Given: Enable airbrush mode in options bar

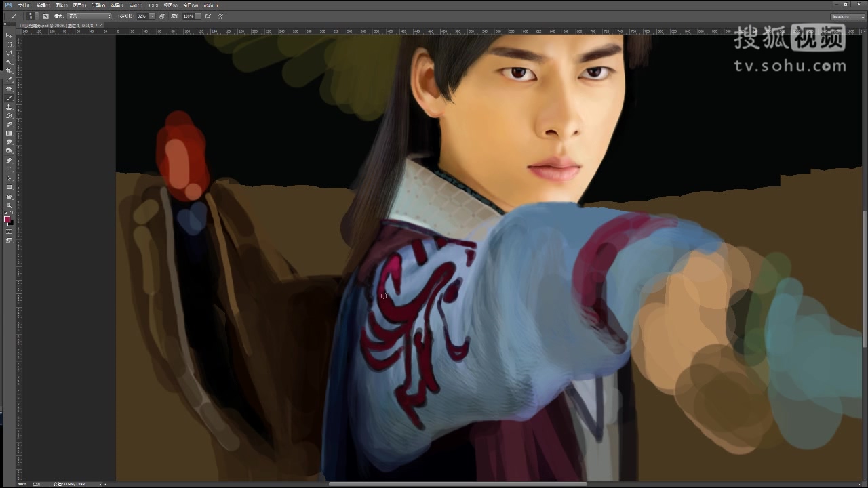Looking at the screenshot, I should pos(208,16).
